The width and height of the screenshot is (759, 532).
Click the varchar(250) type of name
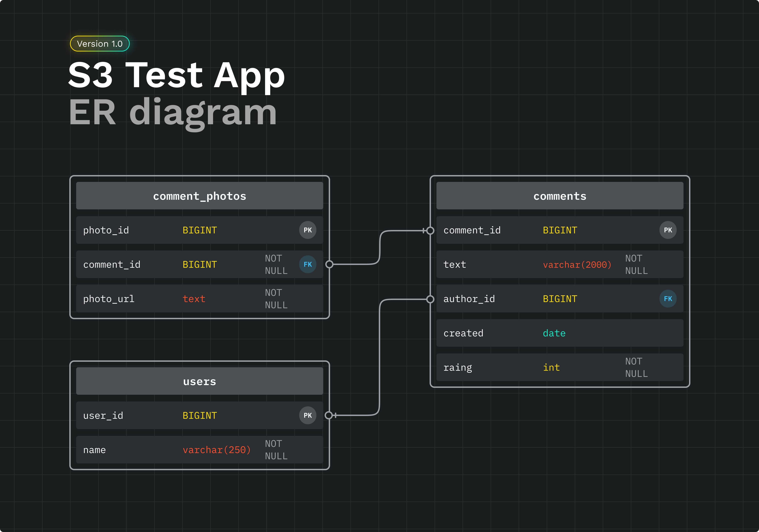coord(217,450)
